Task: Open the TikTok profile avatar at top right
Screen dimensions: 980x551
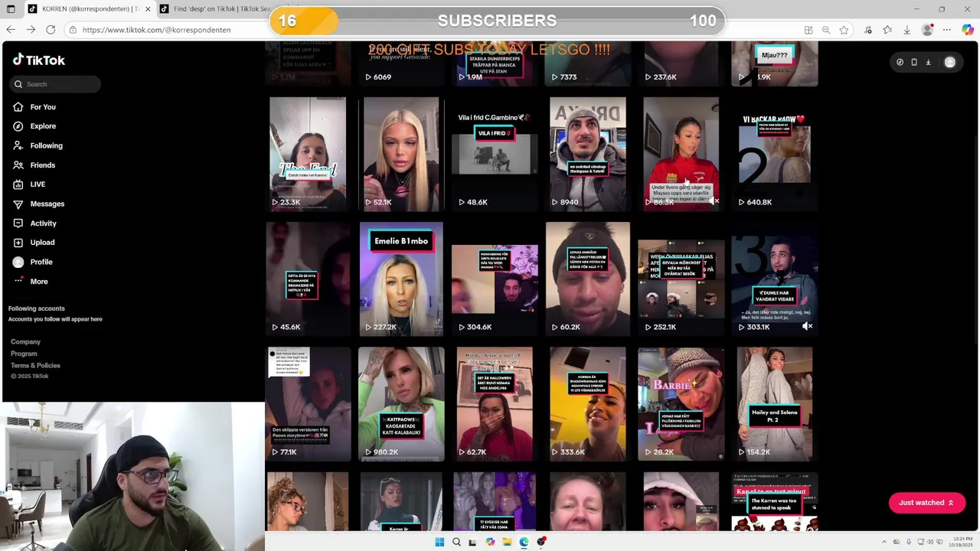Action: [x=950, y=62]
